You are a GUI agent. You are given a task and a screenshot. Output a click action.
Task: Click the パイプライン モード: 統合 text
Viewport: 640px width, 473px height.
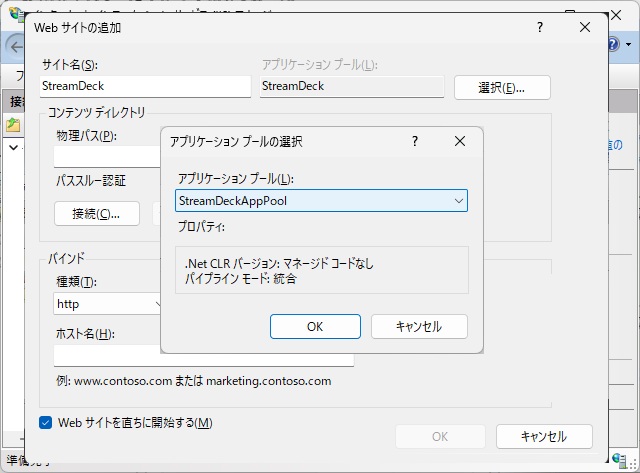[240, 279]
